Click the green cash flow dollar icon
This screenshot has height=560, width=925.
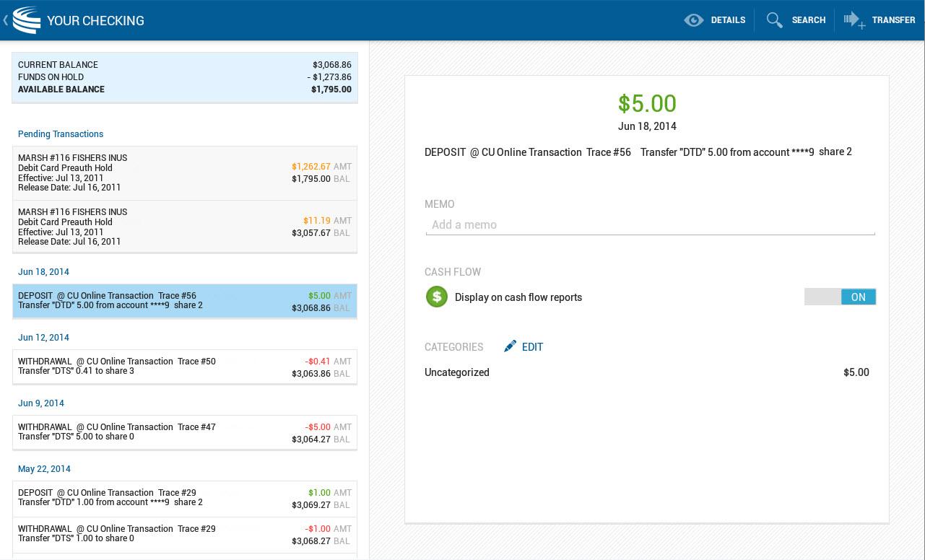[437, 297]
